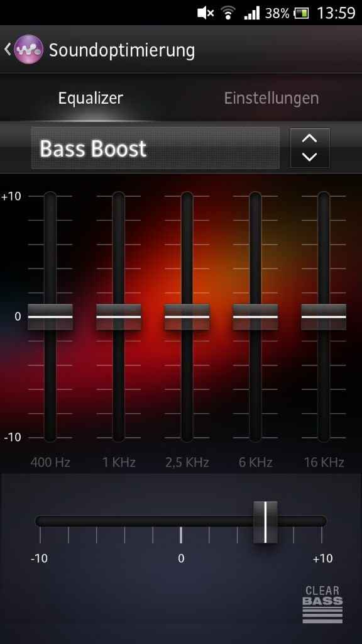Click the 16 KHz slider handle

pos(324,317)
